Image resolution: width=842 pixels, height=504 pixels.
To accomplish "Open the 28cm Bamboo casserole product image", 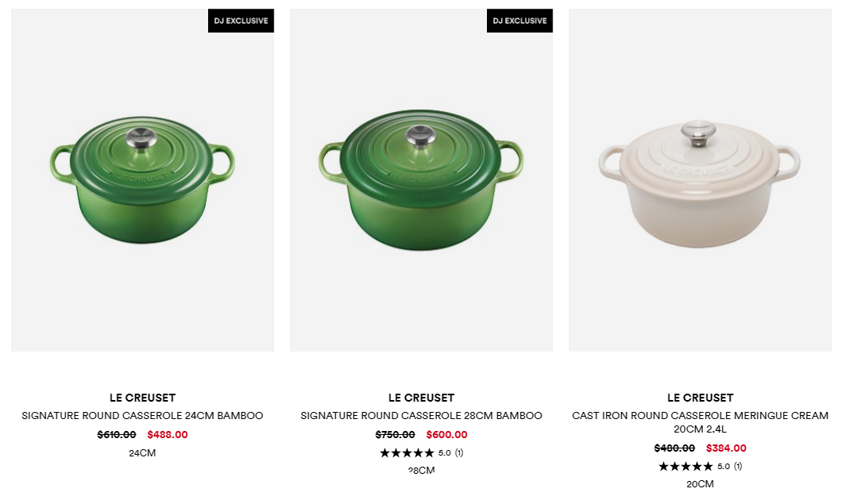I will tap(421, 180).
